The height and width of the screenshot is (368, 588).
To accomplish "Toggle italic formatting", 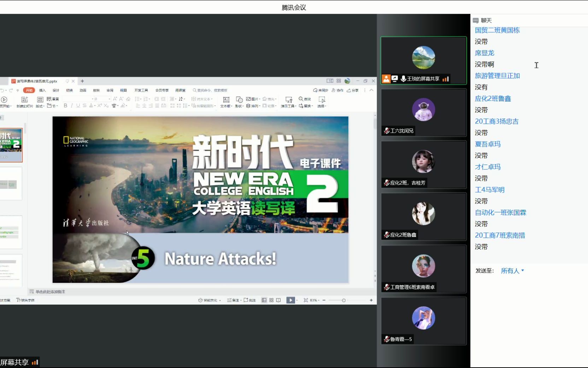I will (x=72, y=106).
